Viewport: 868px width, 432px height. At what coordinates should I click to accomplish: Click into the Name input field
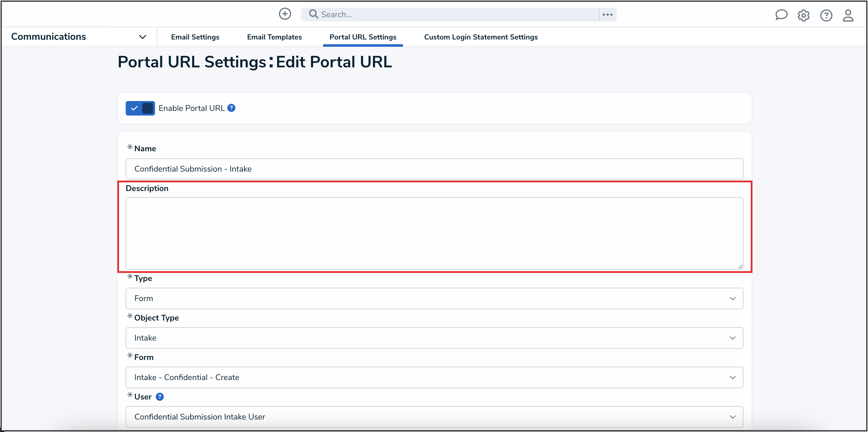[x=434, y=169]
